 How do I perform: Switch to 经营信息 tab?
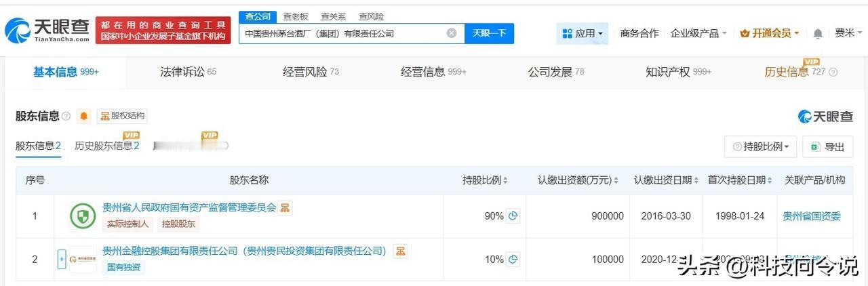coord(433,72)
